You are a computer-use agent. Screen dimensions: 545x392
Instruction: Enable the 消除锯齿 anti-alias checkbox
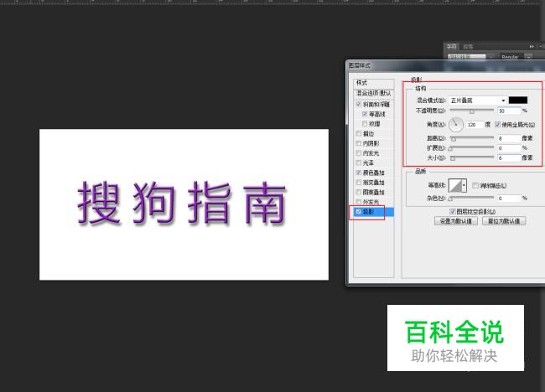[475, 185]
